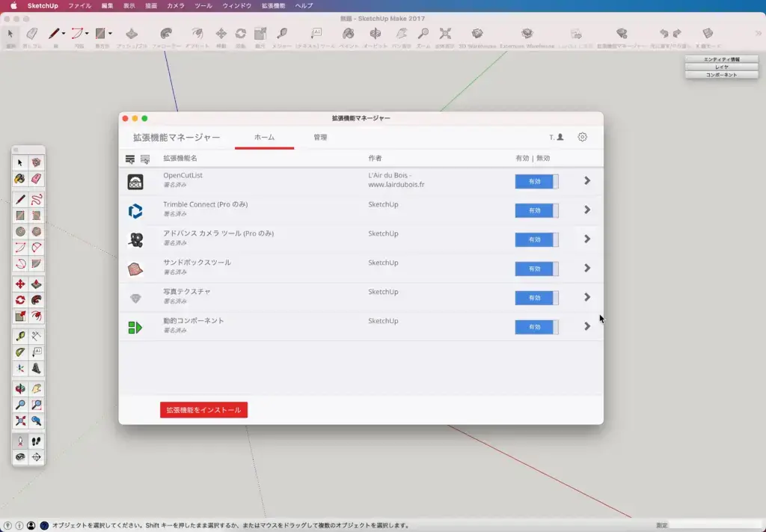Choose the pink Eraser tool in the left palette
The image size is (766, 532).
(36, 179)
